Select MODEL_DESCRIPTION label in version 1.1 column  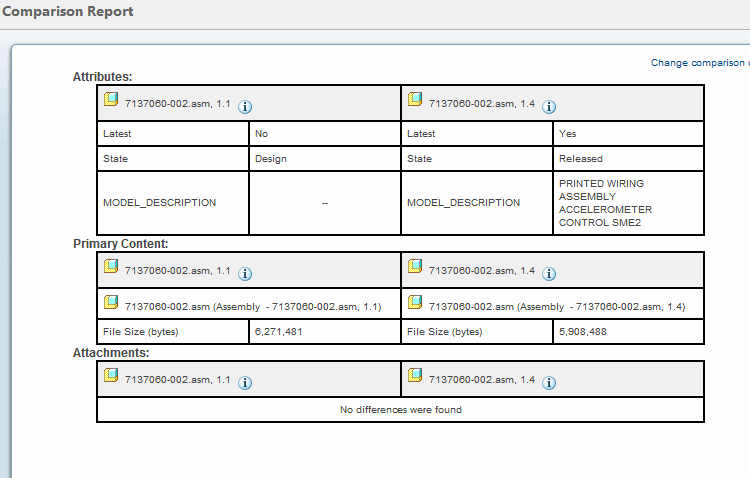coord(159,203)
